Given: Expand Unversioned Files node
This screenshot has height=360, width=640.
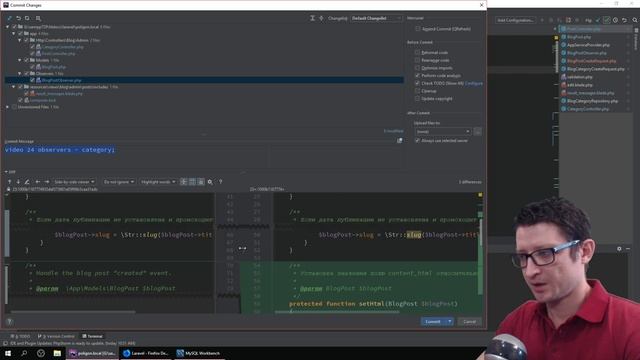Looking at the screenshot, I should [7, 107].
